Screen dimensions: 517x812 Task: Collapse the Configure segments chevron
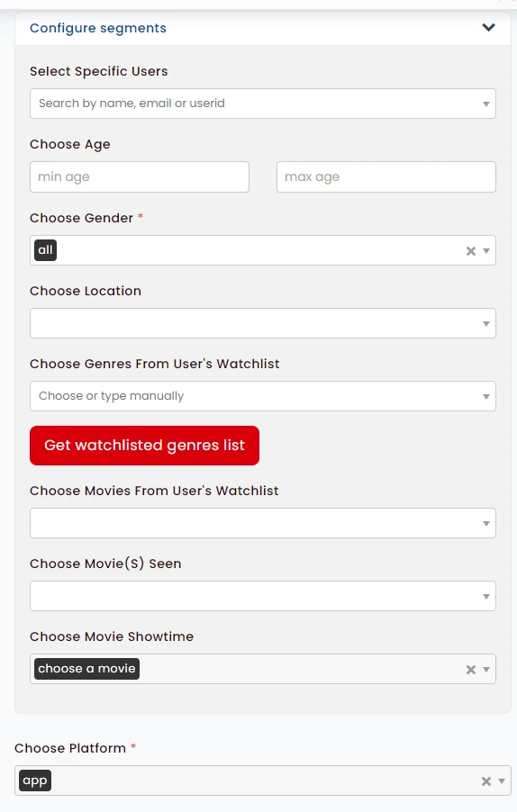(488, 27)
